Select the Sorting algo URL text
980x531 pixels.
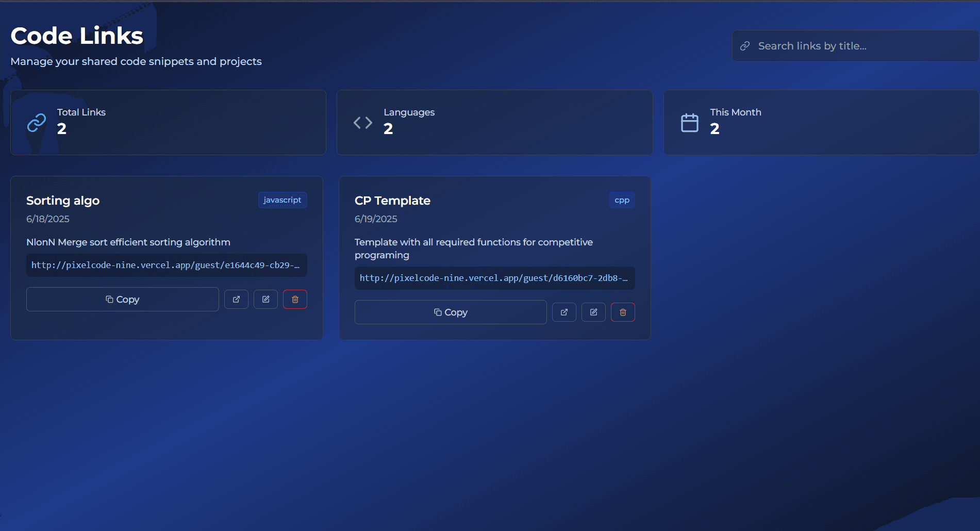165,265
